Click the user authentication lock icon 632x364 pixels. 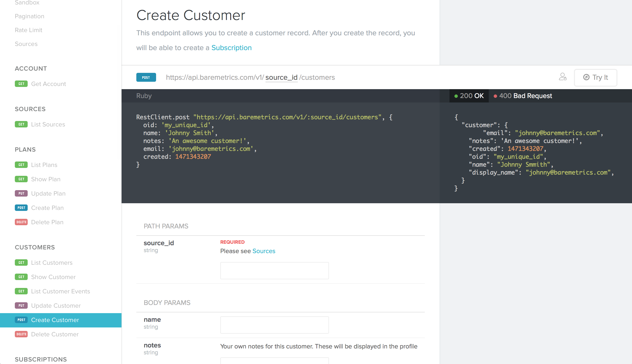(x=563, y=77)
